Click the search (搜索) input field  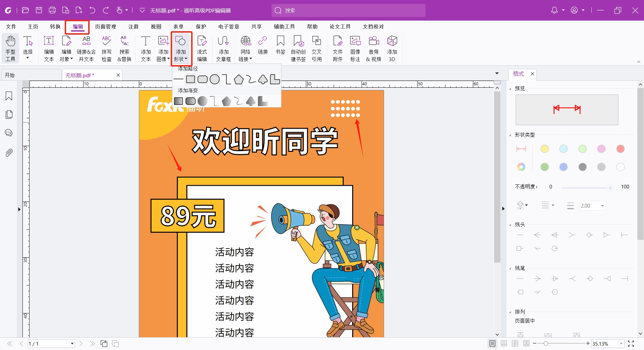coord(349,10)
